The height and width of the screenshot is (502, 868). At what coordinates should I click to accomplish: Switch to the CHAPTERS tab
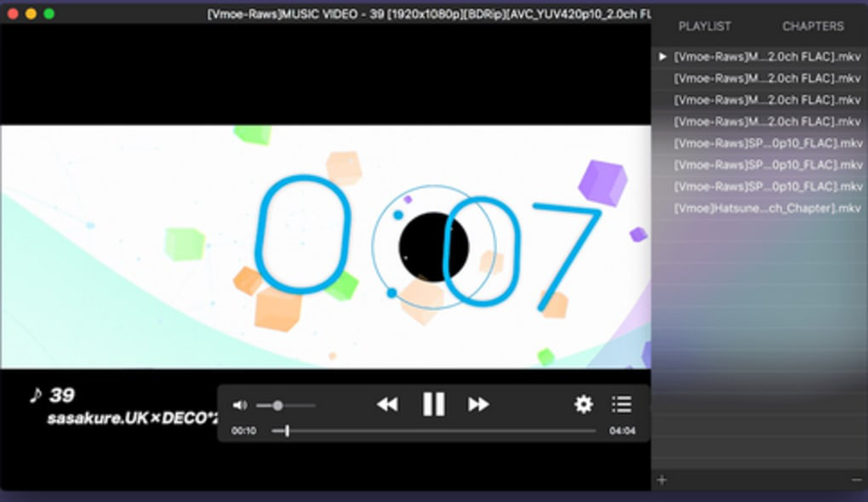pyautogui.click(x=813, y=26)
